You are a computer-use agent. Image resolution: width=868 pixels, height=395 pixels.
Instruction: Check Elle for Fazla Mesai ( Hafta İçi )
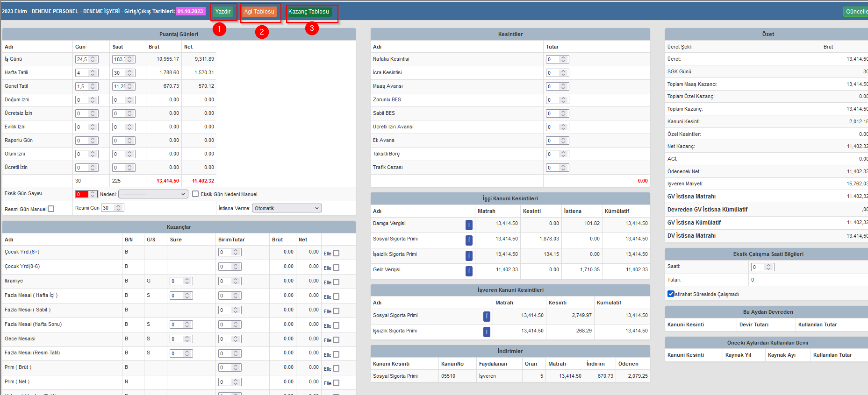pyautogui.click(x=336, y=296)
